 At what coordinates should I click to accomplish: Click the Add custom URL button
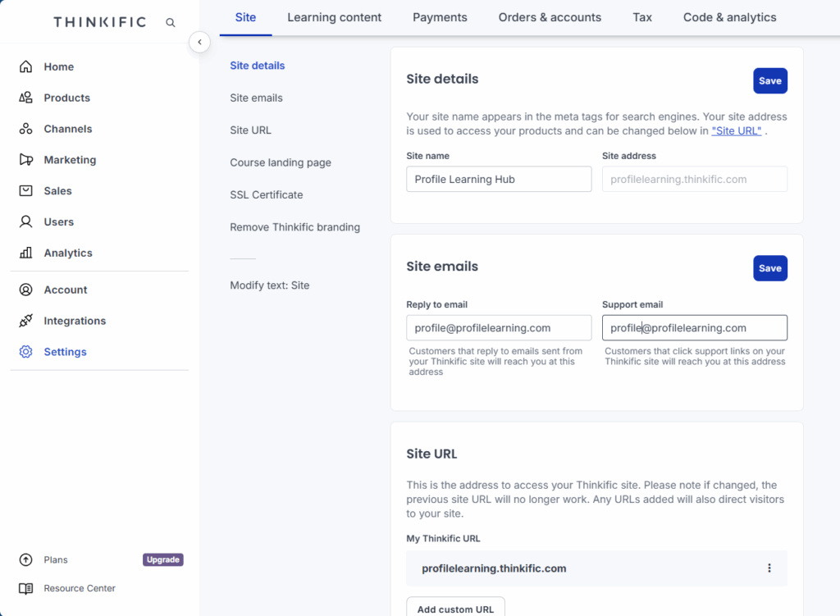click(x=455, y=609)
